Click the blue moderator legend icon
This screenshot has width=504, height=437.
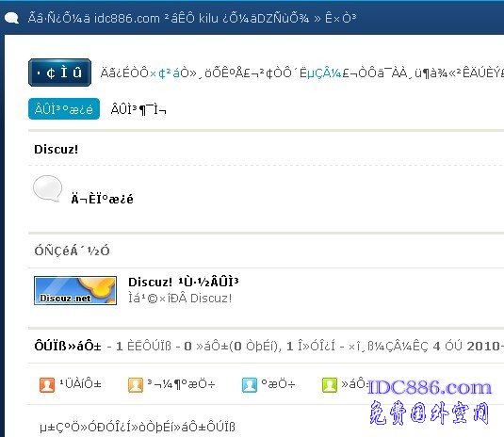(250, 384)
